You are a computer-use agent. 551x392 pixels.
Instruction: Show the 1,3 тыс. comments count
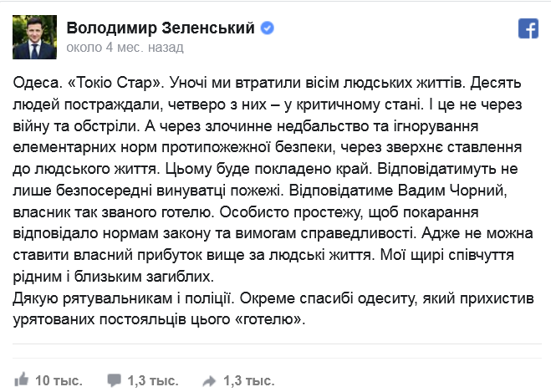click(153, 380)
